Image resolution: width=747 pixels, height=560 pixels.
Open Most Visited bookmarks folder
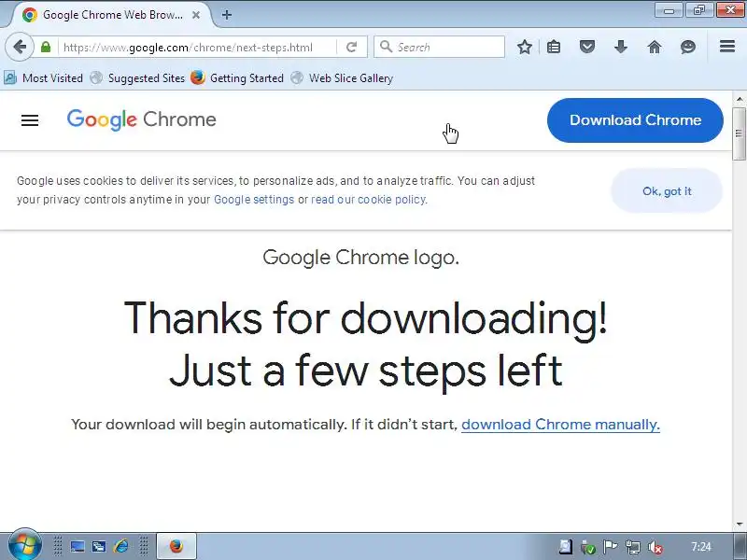pos(43,77)
